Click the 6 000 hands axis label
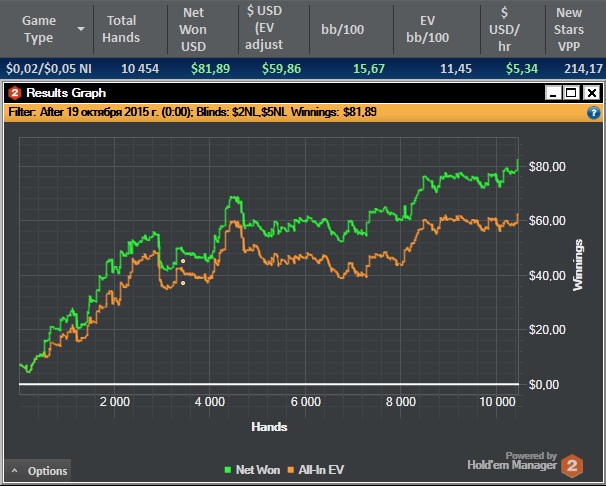The width and height of the screenshot is (606, 486). pyautogui.click(x=306, y=402)
